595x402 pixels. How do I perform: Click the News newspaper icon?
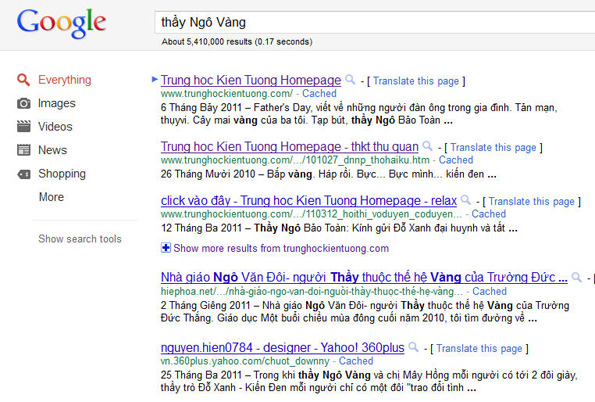[24, 150]
